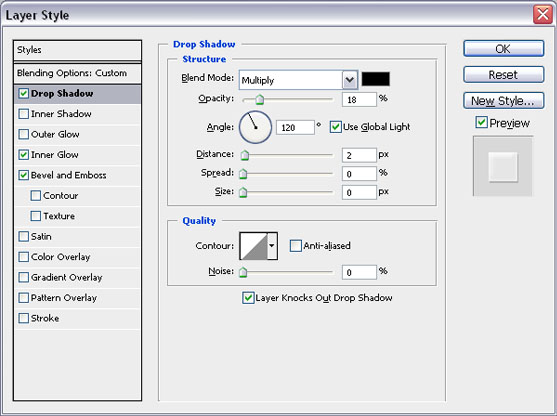
Task: Click the Spread slider handle
Action: pyautogui.click(x=243, y=174)
